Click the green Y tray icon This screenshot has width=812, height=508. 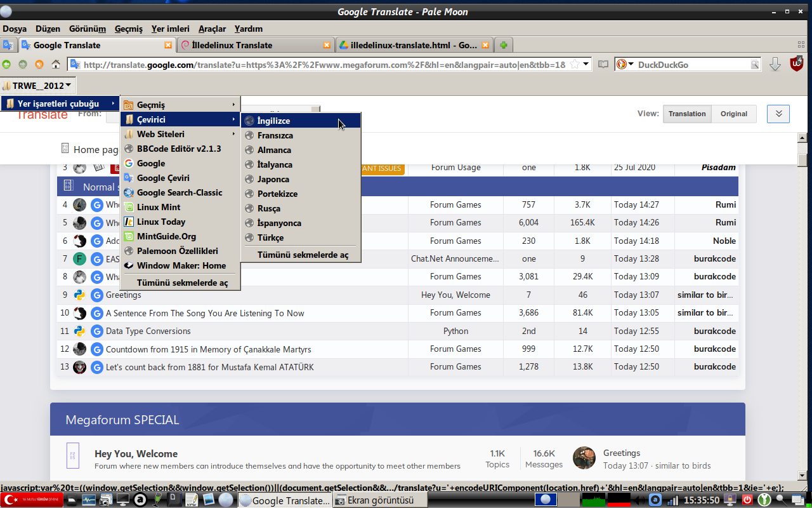click(x=764, y=500)
